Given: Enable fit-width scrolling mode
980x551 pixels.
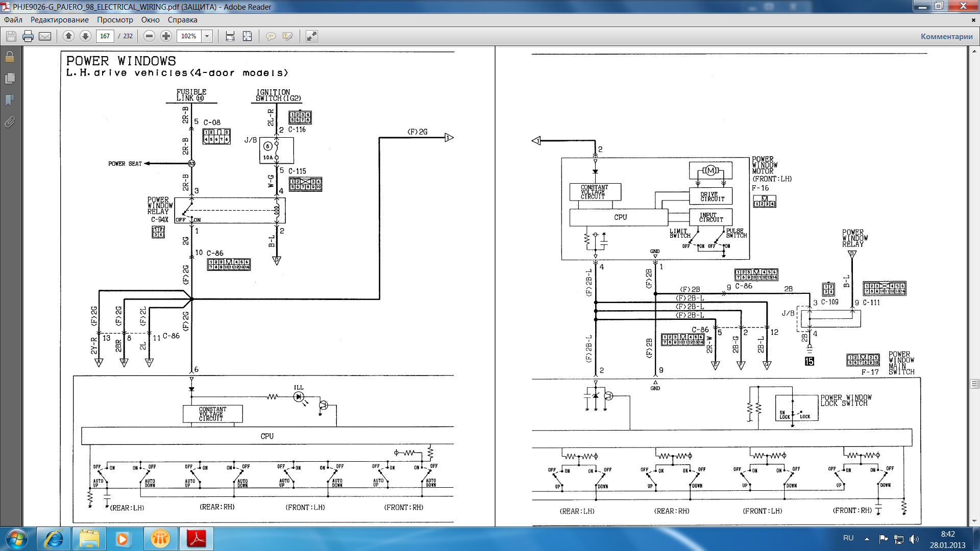Looking at the screenshot, I should pyautogui.click(x=230, y=36).
